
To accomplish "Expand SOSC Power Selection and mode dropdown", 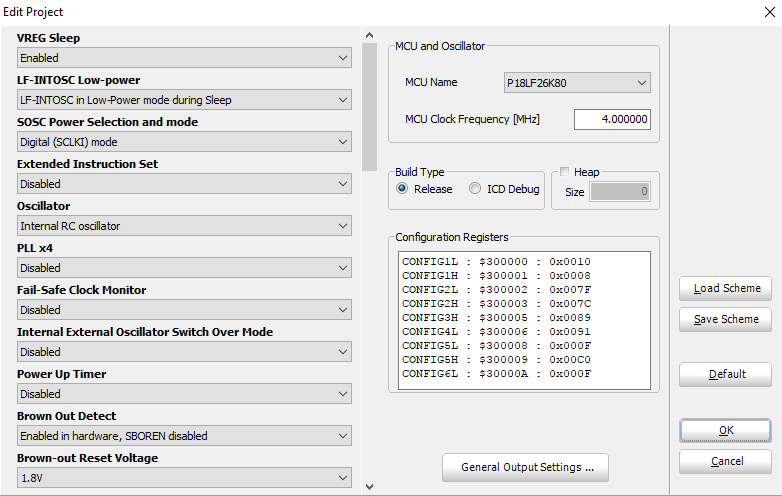I will (184, 142).
